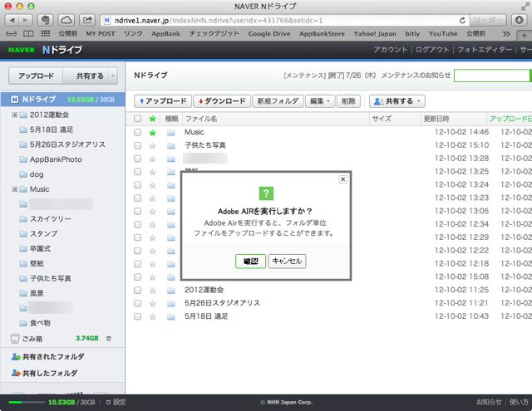Image resolution: width=532 pixels, height=411 pixels.
Task: Click the green search input field
Action: tap(491, 76)
